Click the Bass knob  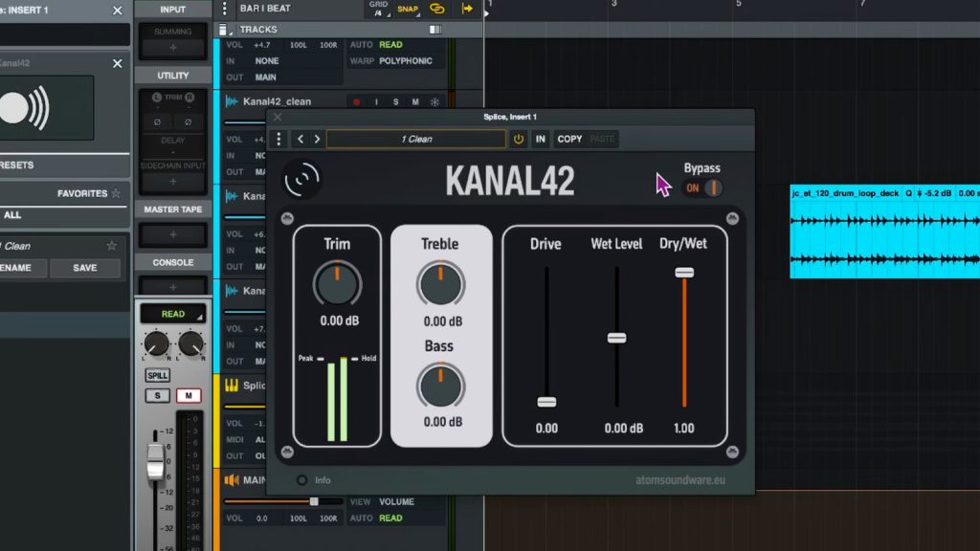coord(440,387)
